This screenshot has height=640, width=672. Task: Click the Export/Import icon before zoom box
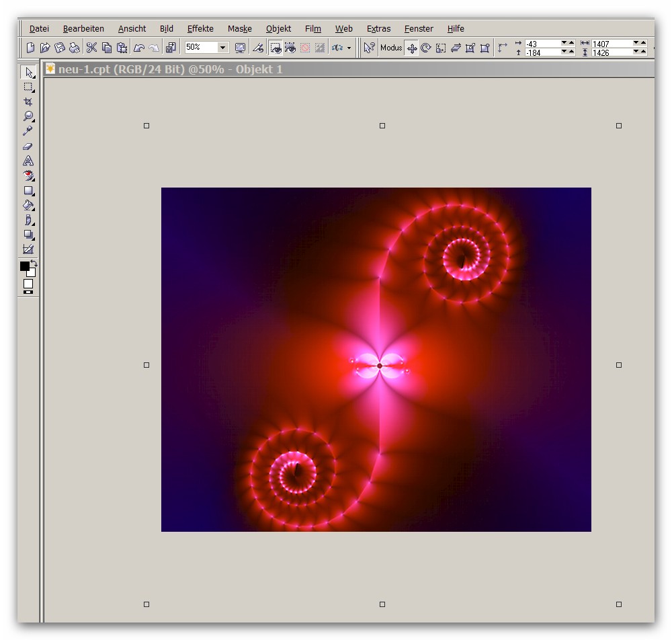(171, 48)
